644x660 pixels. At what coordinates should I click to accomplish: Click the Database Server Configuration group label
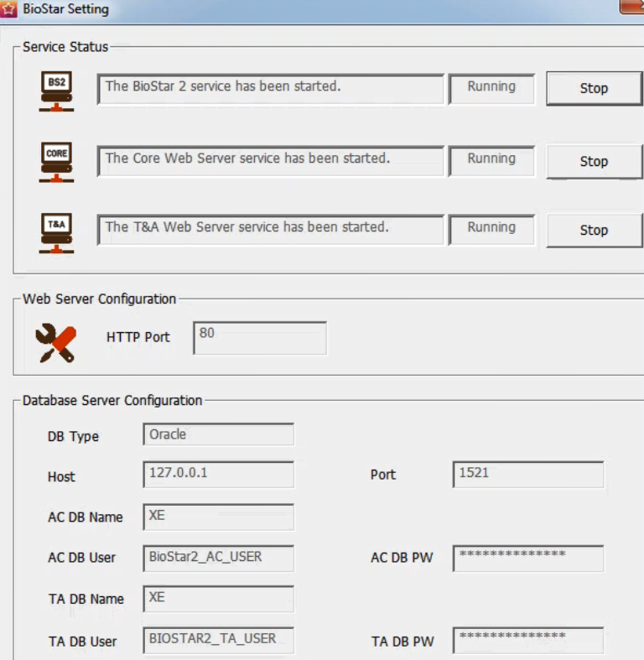point(112,400)
